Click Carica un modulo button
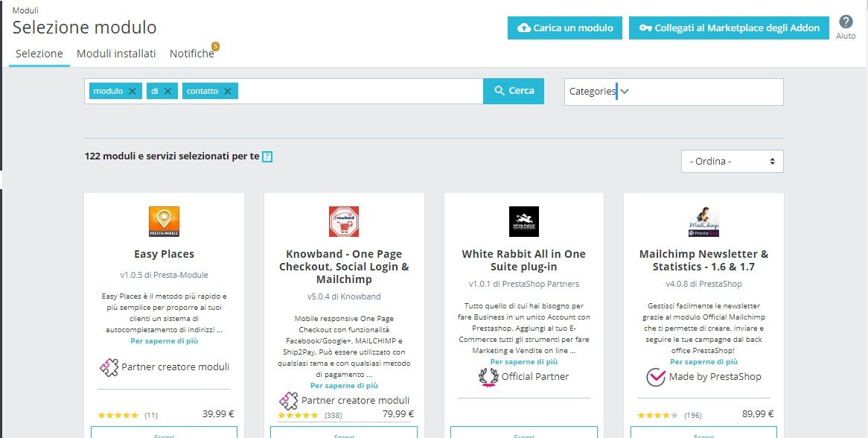Image resolution: width=868 pixels, height=438 pixels. pyautogui.click(x=564, y=28)
